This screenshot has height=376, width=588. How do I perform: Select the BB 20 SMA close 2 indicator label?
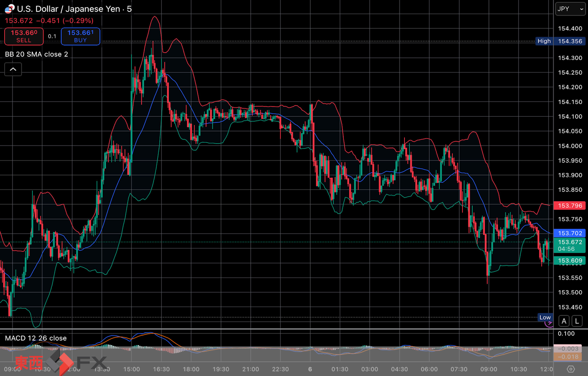coord(36,54)
